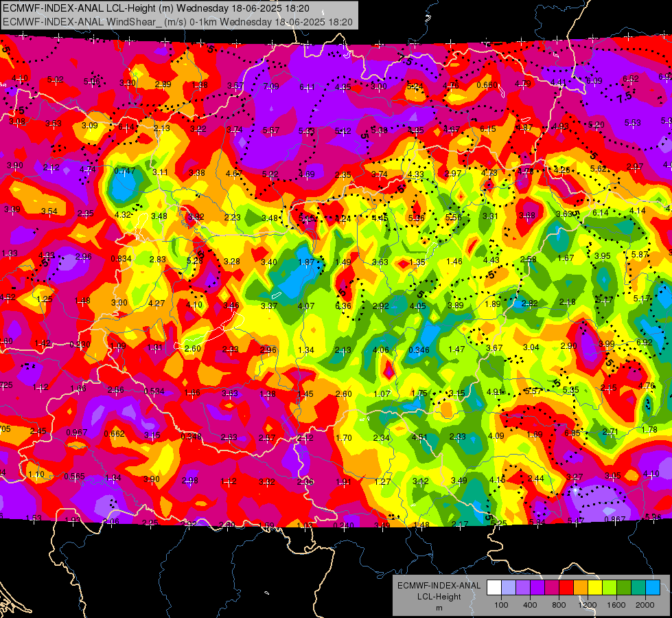The height and width of the screenshot is (618, 672).
Task: Click the 6.09 wind shear value
Action: tap(594, 80)
